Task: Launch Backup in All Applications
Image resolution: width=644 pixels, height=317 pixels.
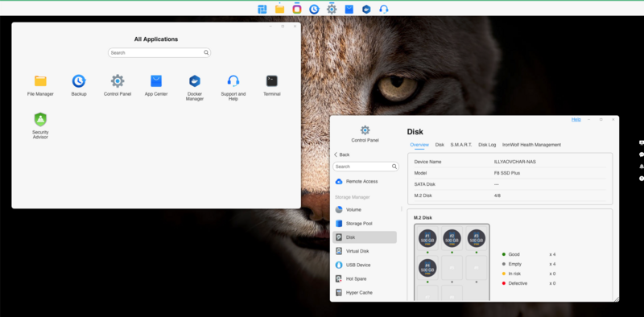Action: [x=79, y=85]
